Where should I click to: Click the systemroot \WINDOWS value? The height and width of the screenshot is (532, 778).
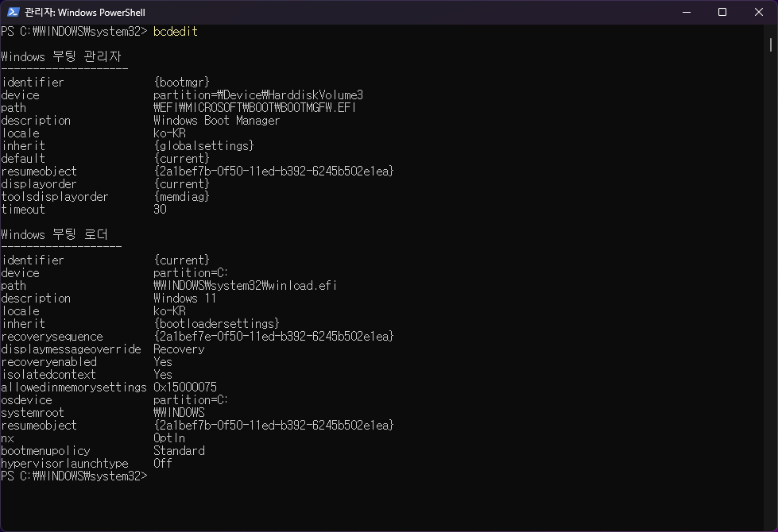click(179, 413)
